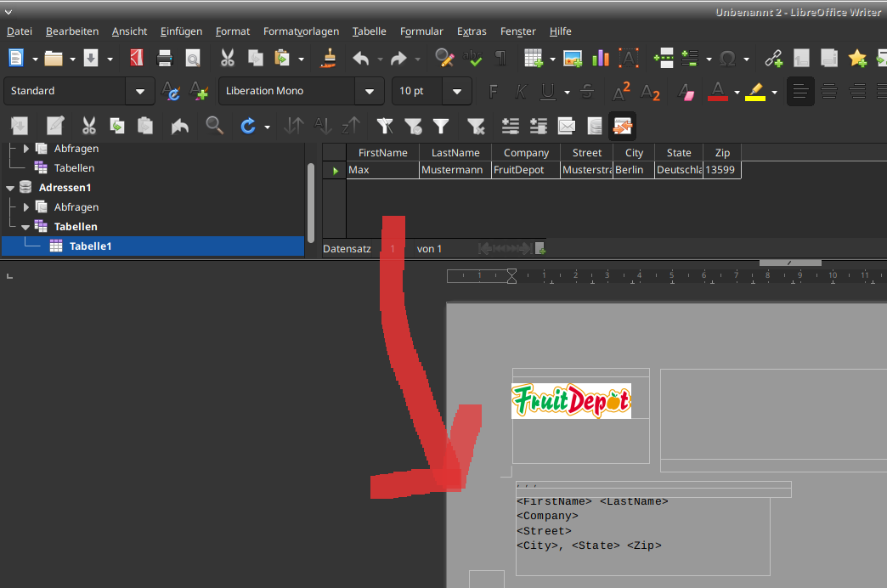Toggle Underline formatting
The width and height of the screenshot is (887, 588).
click(548, 91)
